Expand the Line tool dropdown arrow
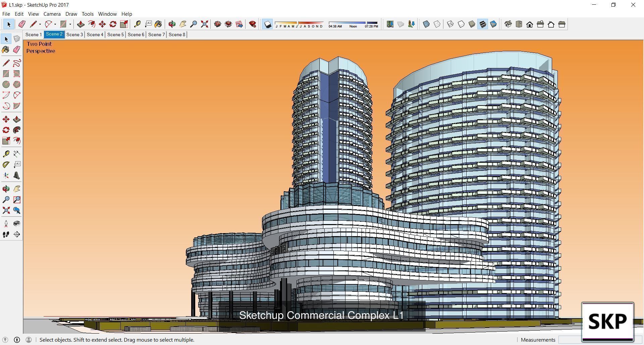 point(40,24)
